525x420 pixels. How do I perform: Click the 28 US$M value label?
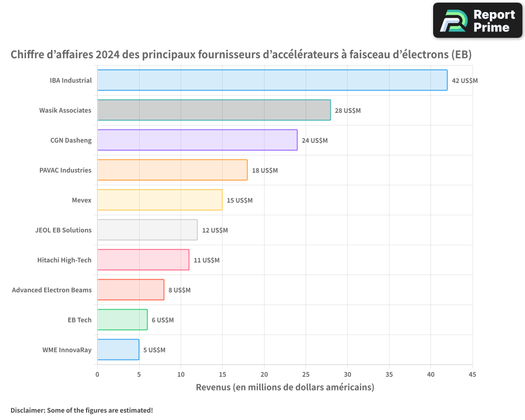point(348,111)
